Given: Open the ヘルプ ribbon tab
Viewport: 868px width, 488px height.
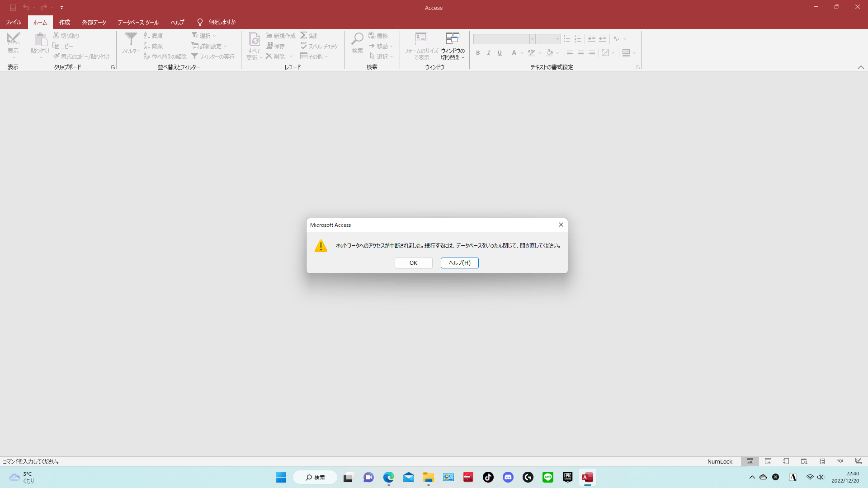Looking at the screenshot, I should (x=177, y=22).
